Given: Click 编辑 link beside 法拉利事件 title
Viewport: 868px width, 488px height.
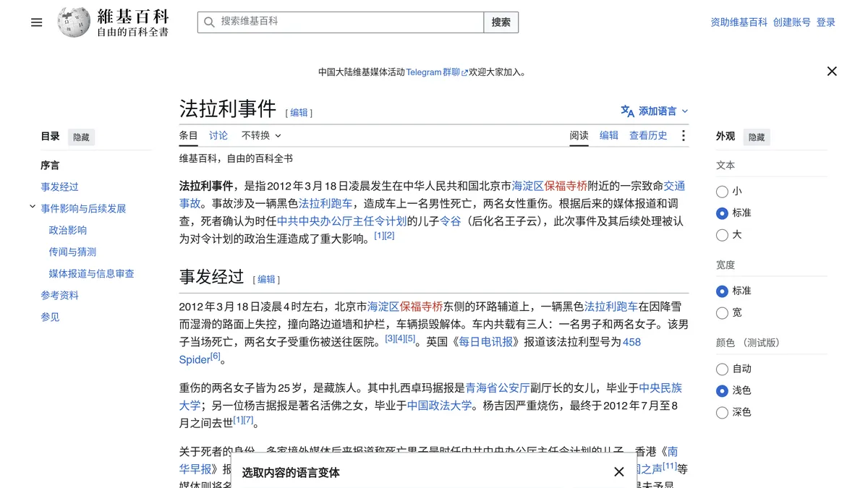Looking at the screenshot, I should (x=299, y=113).
